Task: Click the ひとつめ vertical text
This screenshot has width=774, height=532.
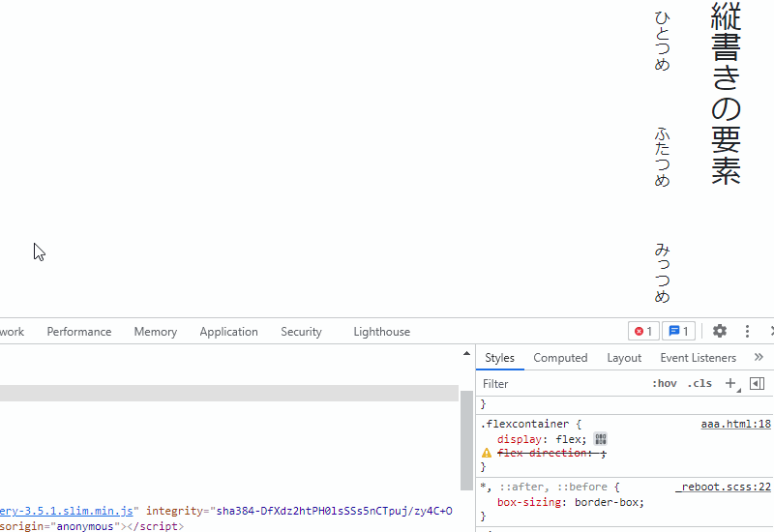Action: 662,41
